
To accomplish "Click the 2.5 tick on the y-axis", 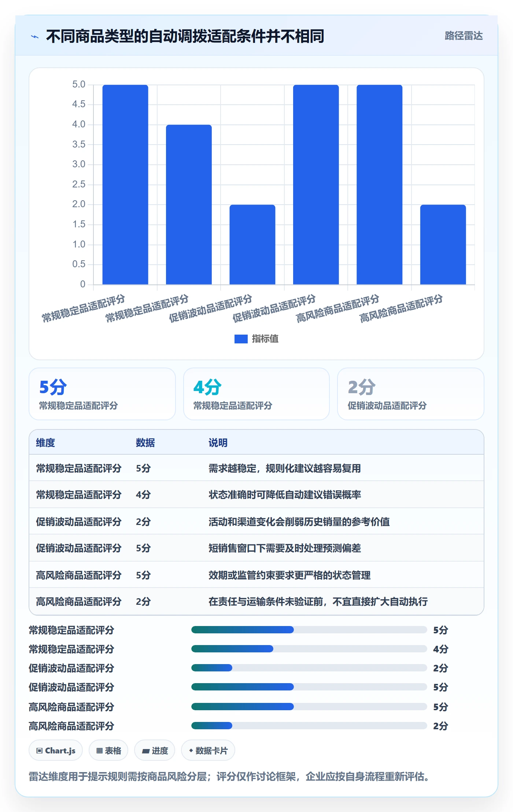I will click(79, 184).
